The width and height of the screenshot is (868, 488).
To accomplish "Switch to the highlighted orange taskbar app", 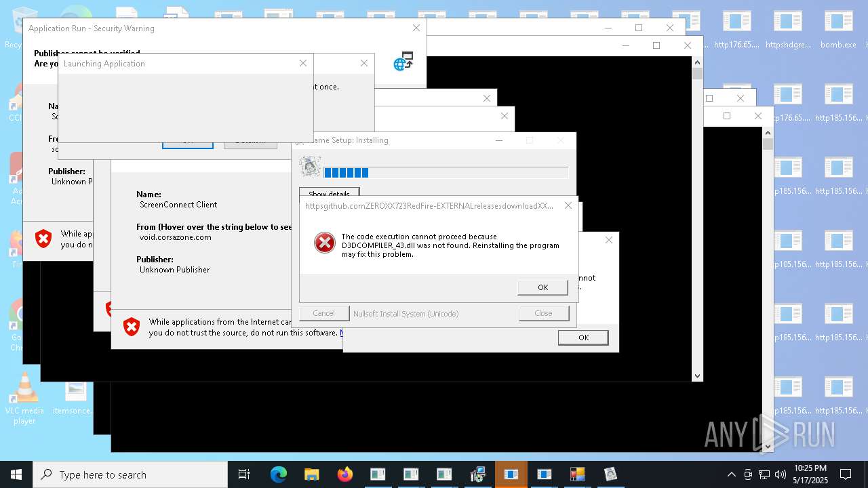I will pos(511,474).
